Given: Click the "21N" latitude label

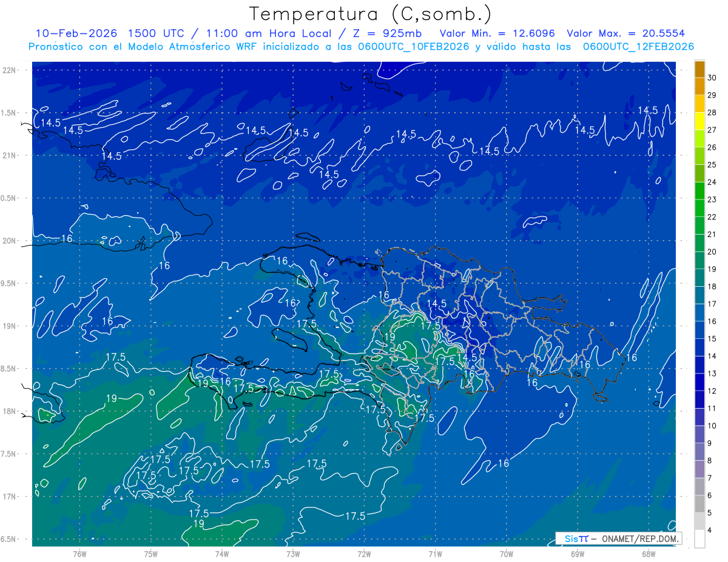Looking at the screenshot, I should click(x=9, y=155).
